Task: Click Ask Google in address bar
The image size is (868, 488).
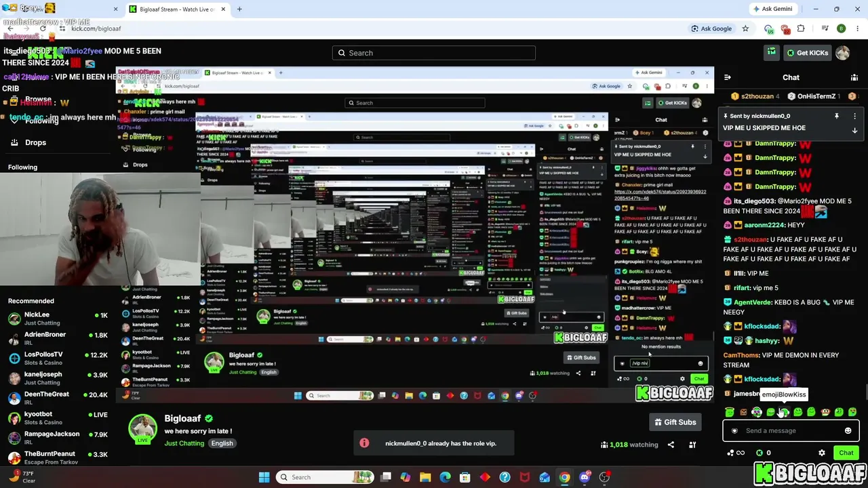Action: [711, 28]
